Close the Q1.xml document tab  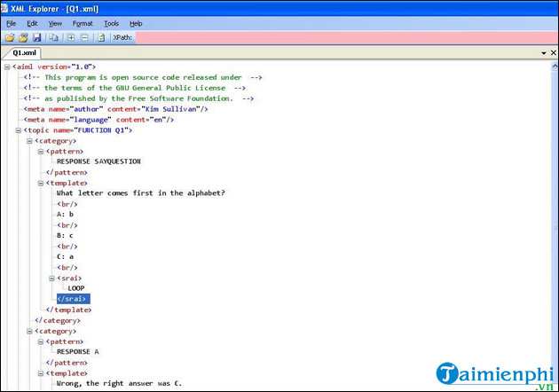pos(554,52)
